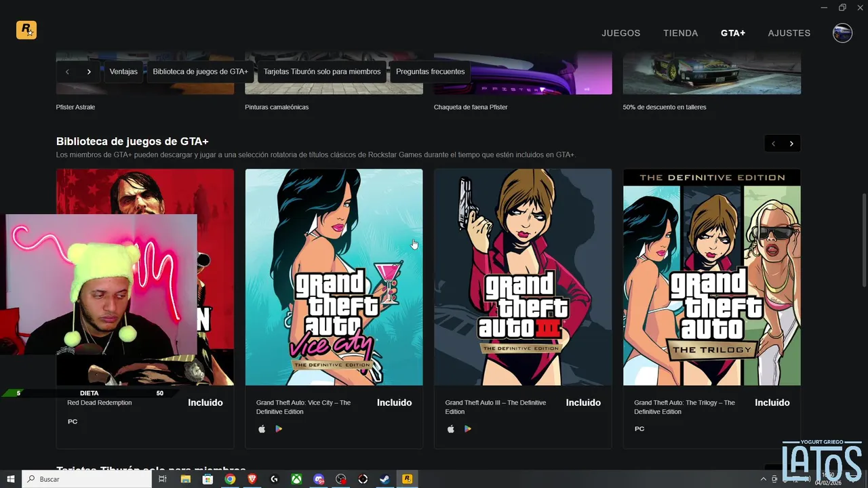This screenshot has width=868, height=488.
Task: Open Microsoft Store from the taskbar
Action: coord(208,479)
